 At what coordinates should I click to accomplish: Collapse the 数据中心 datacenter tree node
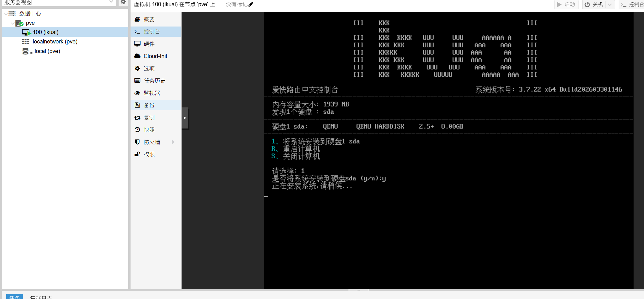point(6,14)
